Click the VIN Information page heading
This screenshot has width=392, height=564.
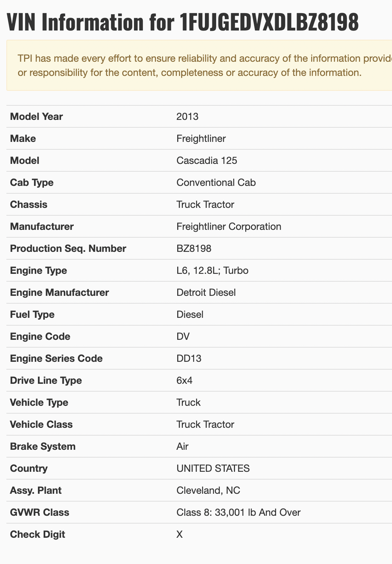(x=183, y=22)
